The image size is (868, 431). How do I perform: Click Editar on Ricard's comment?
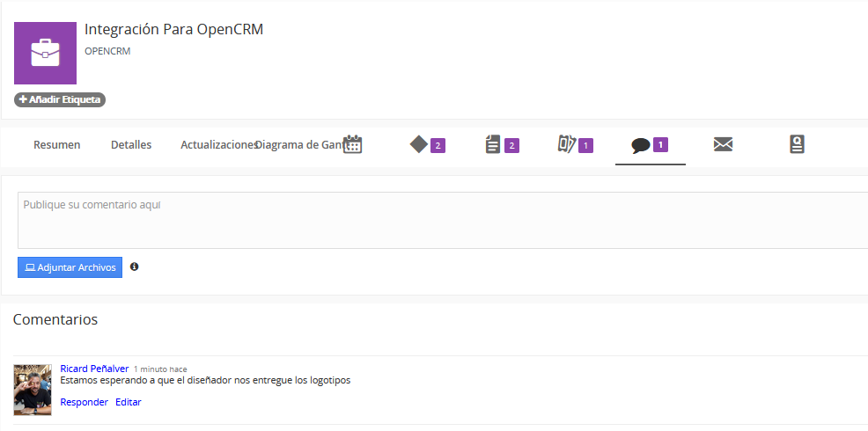(129, 402)
